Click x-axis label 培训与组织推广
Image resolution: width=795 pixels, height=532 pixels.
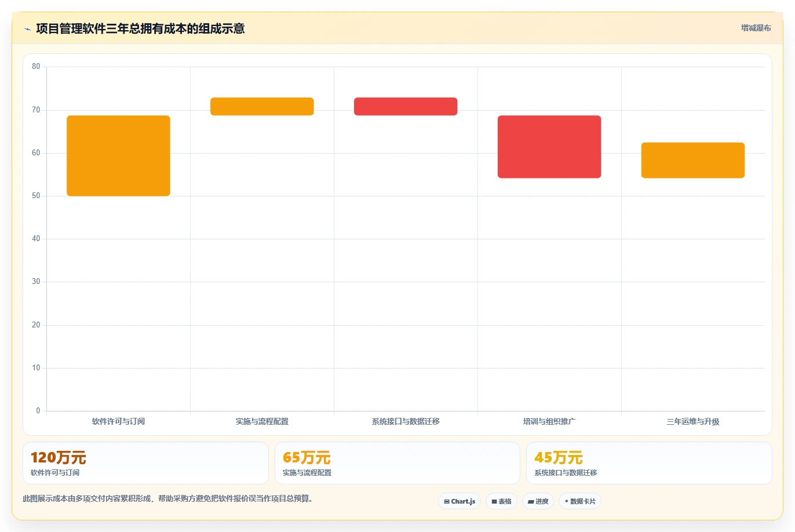point(549,421)
